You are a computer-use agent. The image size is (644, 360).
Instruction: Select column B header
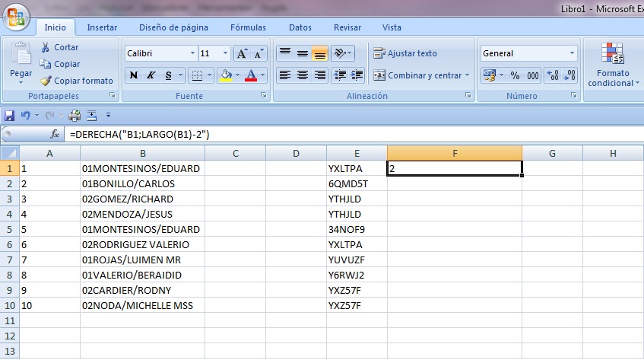[x=142, y=153]
